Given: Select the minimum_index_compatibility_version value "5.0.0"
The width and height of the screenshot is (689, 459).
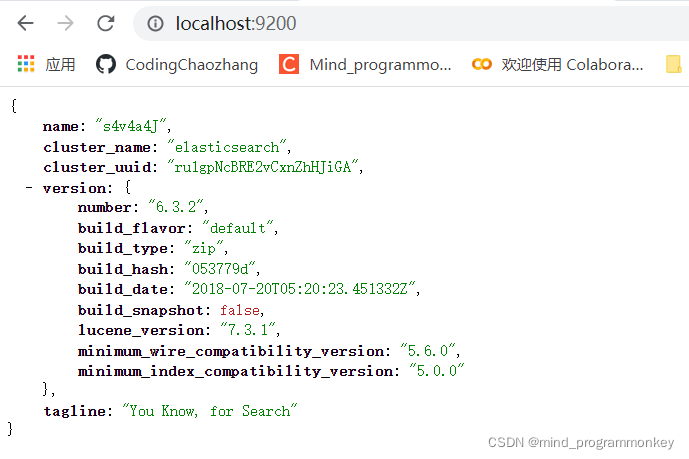Looking at the screenshot, I should point(437,371).
